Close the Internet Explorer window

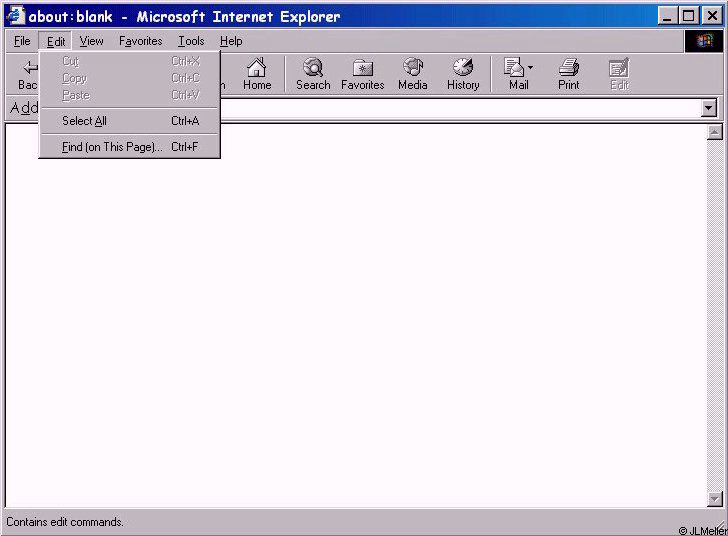pos(712,16)
